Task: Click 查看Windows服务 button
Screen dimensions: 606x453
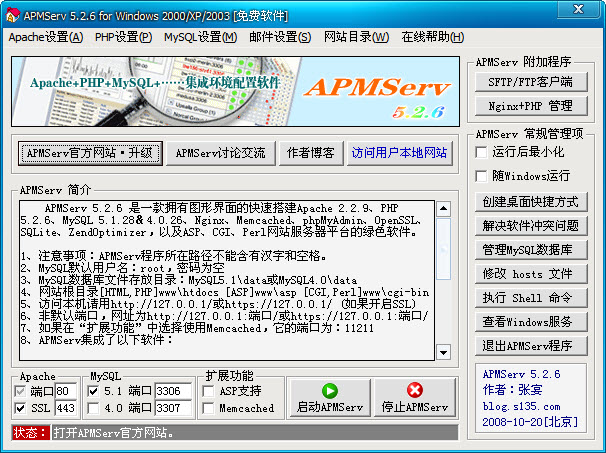Action: click(531, 322)
